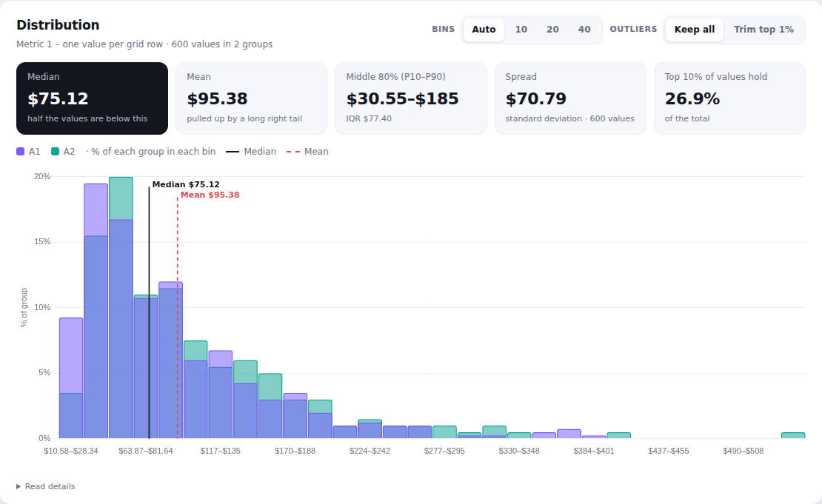Image resolution: width=822 pixels, height=504 pixels.
Task: Set bins to 10
Action: [521, 30]
